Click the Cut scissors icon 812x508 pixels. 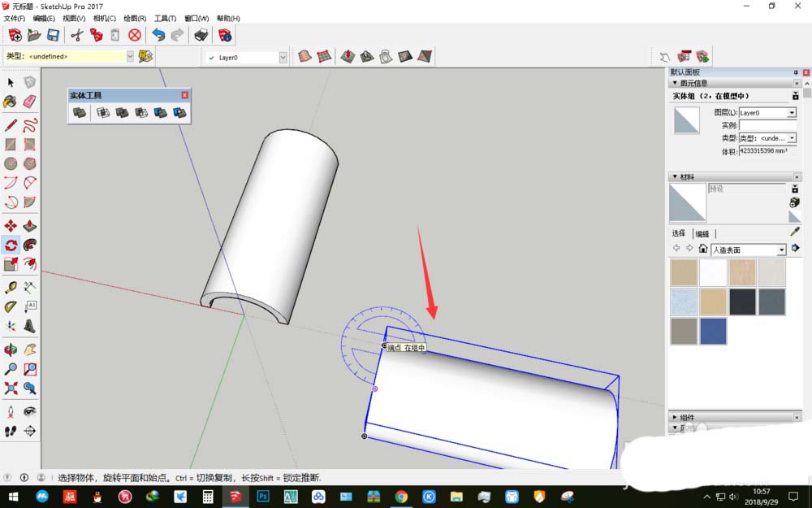pos(77,35)
